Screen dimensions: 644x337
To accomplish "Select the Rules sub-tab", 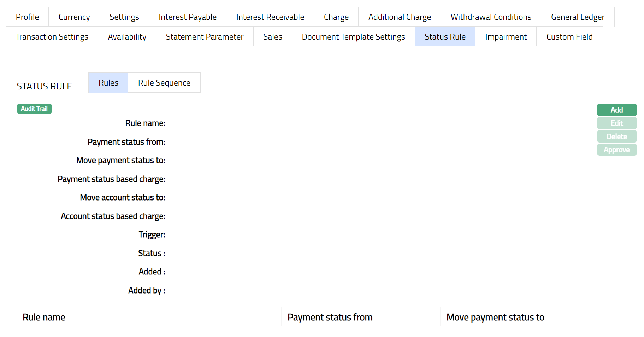I will pyautogui.click(x=108, y=83).
